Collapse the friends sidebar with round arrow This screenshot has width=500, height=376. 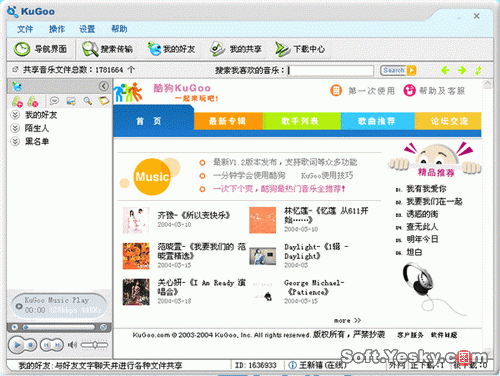click(x=104, y=86)
